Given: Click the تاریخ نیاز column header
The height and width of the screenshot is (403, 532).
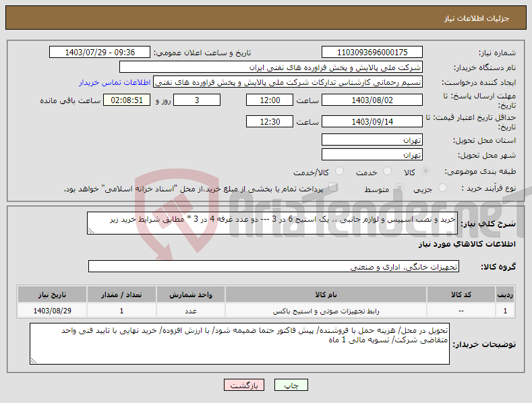Looking at the screenshot, I should [x=52, y=294].
